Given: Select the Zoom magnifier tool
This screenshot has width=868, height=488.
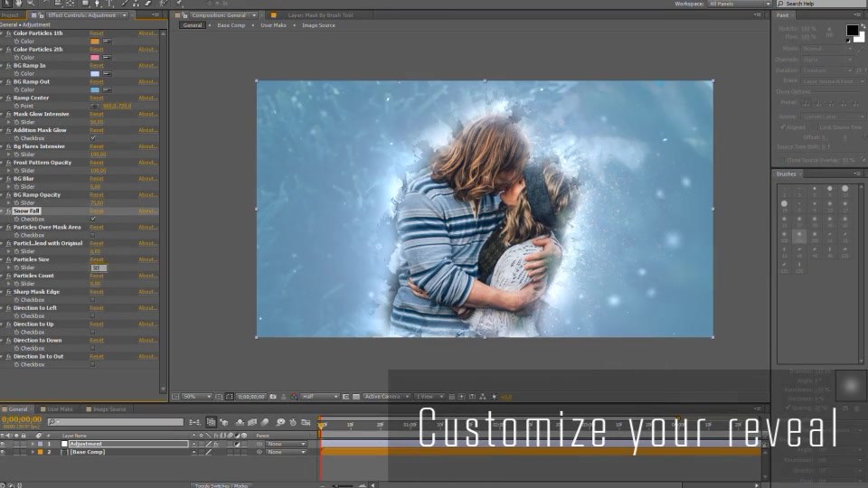Looking at the screenshot, I should coord(31,4).
